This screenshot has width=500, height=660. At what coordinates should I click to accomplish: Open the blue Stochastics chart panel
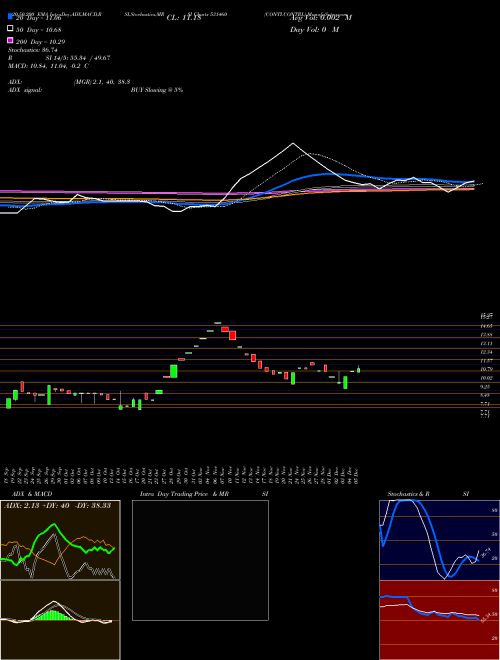pyautogui.click(x=439, y=540)
